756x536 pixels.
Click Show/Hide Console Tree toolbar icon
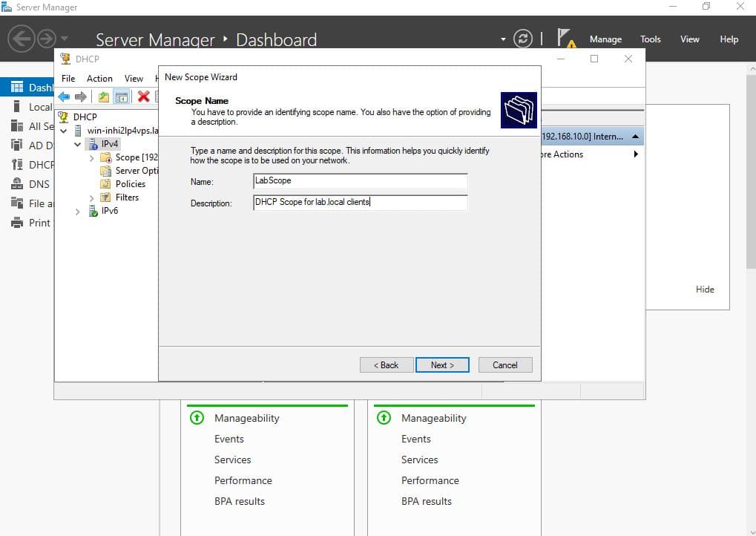121,97
